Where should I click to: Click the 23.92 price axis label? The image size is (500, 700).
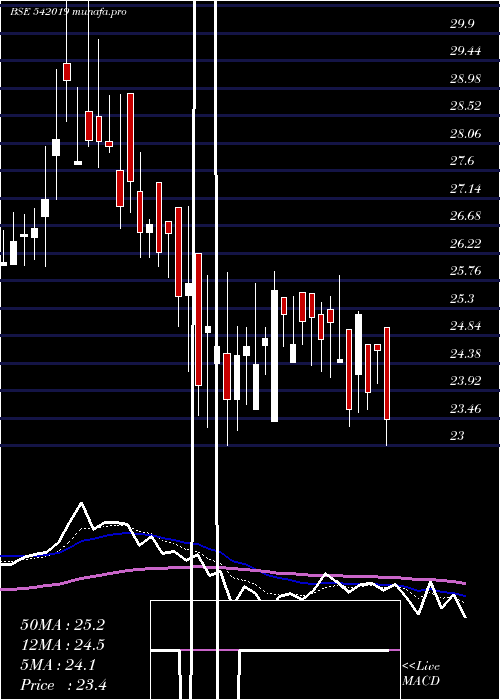(465, 381)
